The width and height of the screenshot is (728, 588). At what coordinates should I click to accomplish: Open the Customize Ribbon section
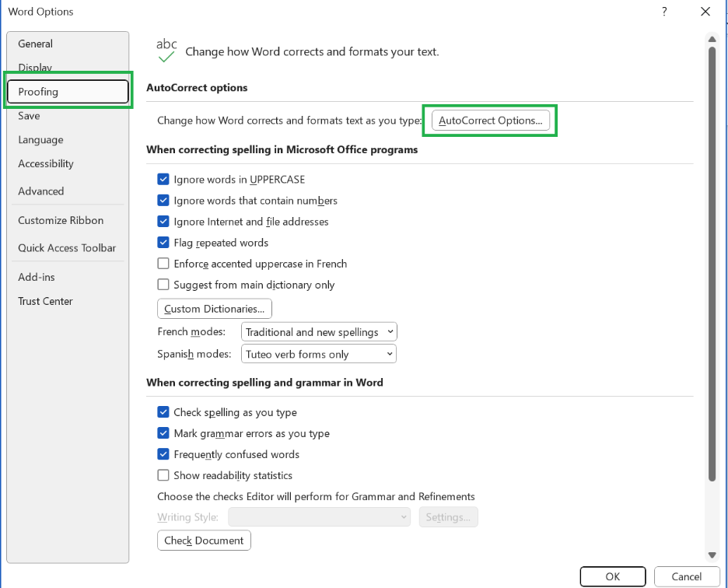(61, 220)
